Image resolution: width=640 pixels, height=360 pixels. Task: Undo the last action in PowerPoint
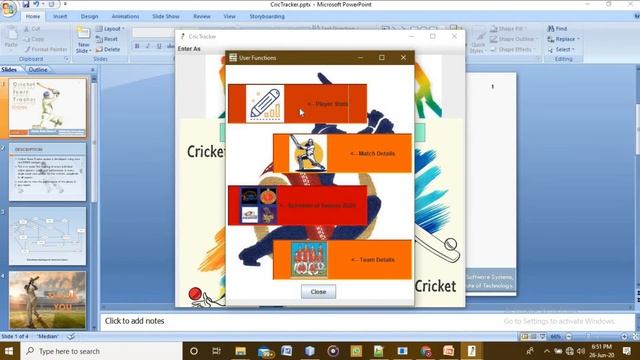pyautogui.click(x=37, y=4)
